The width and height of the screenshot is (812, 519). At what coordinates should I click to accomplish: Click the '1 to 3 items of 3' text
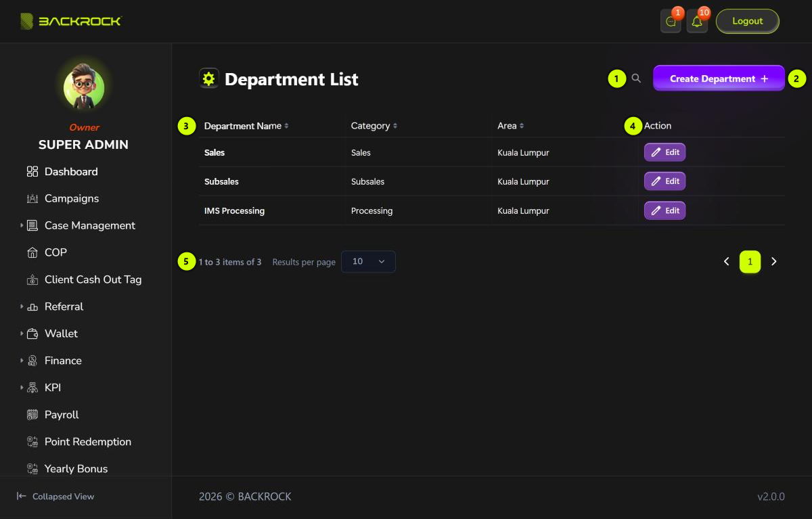coord(230,262)
